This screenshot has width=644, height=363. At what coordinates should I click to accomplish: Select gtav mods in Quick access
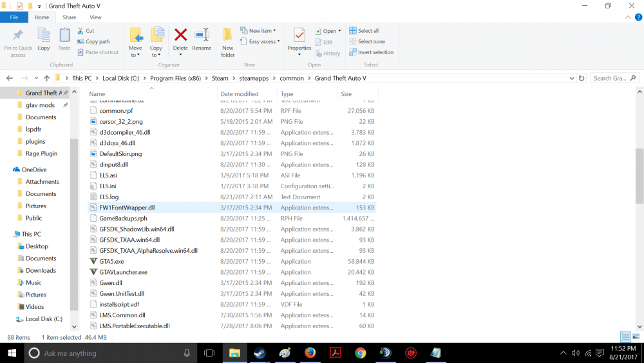pos(40,105)
